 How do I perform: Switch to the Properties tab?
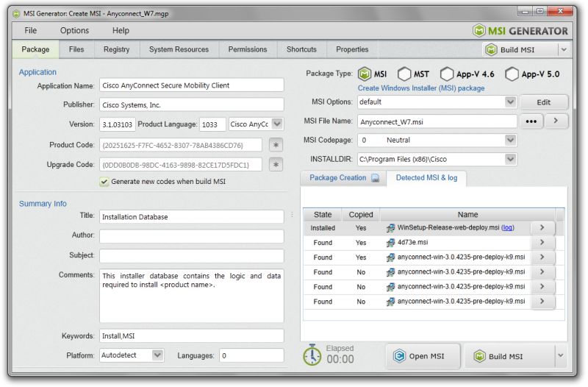tap(352, 49)
